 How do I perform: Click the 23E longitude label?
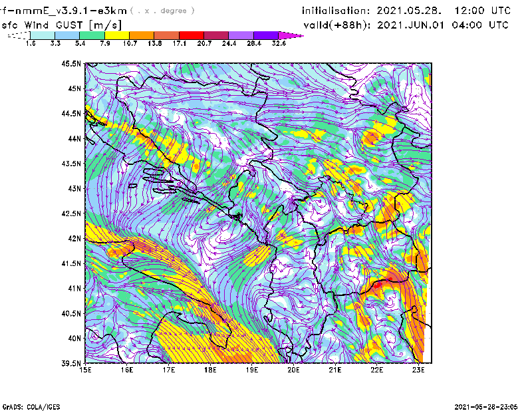(x=418, y=370)
